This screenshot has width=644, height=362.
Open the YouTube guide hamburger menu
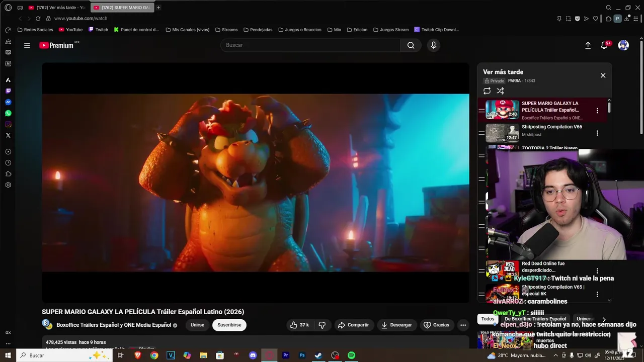27,45
